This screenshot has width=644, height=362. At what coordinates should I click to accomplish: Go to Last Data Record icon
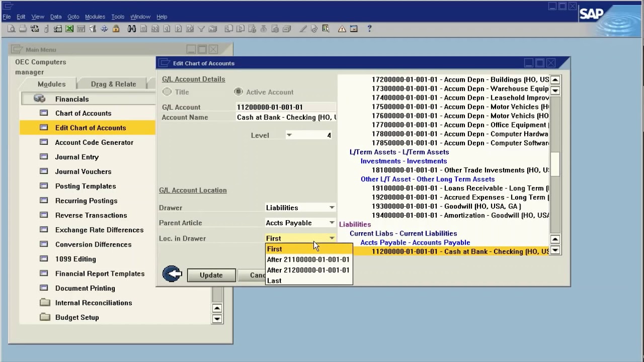pyautogui.click(x=190, y=29)
